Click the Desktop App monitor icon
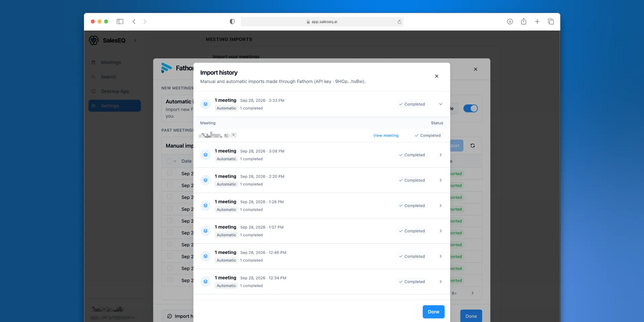Screen dimensions: 644x322 (94, 91)
